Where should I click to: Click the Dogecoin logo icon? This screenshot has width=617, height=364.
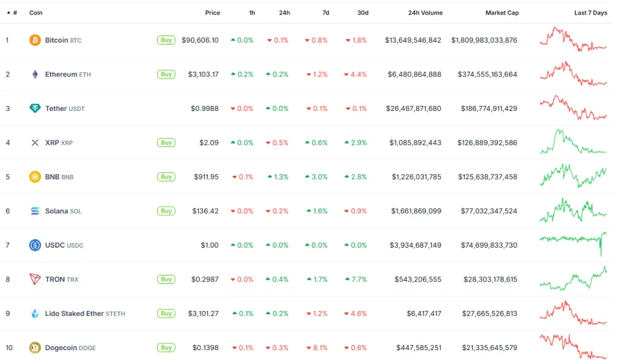pos(35,348)
